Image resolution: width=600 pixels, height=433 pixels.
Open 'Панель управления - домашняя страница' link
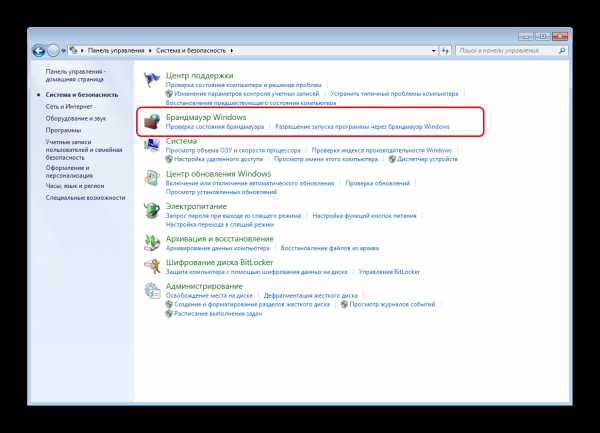click(75, 75)
